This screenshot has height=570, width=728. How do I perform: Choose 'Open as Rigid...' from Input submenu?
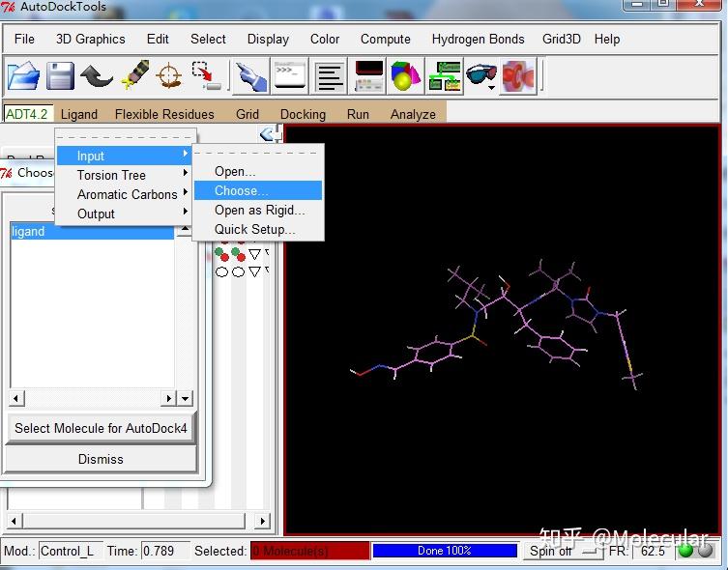click(259, 210)
